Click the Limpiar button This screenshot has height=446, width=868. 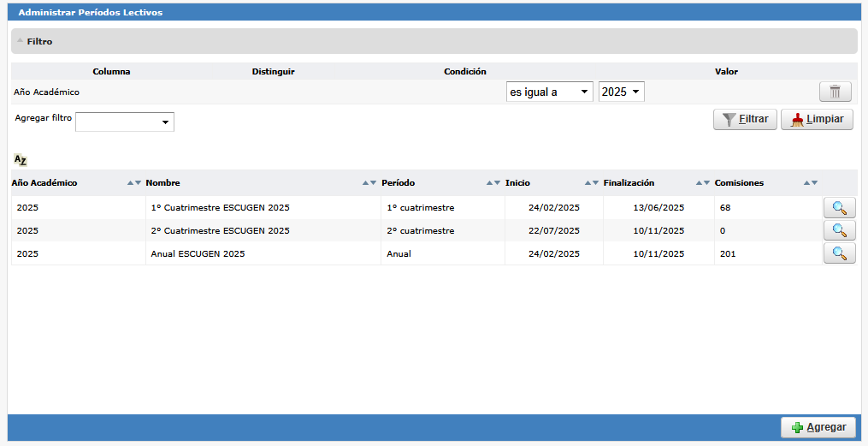[x=817, y=119]
